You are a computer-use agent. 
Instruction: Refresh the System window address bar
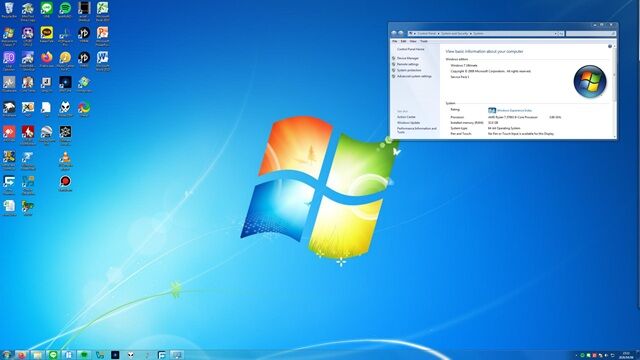point(561,33)
